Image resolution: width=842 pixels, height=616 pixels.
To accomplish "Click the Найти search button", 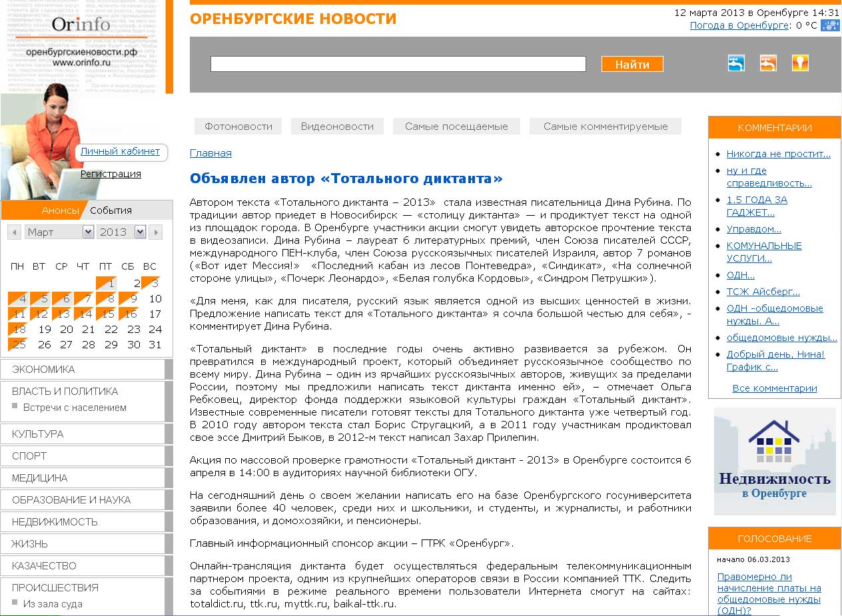I will pos(632,64).
